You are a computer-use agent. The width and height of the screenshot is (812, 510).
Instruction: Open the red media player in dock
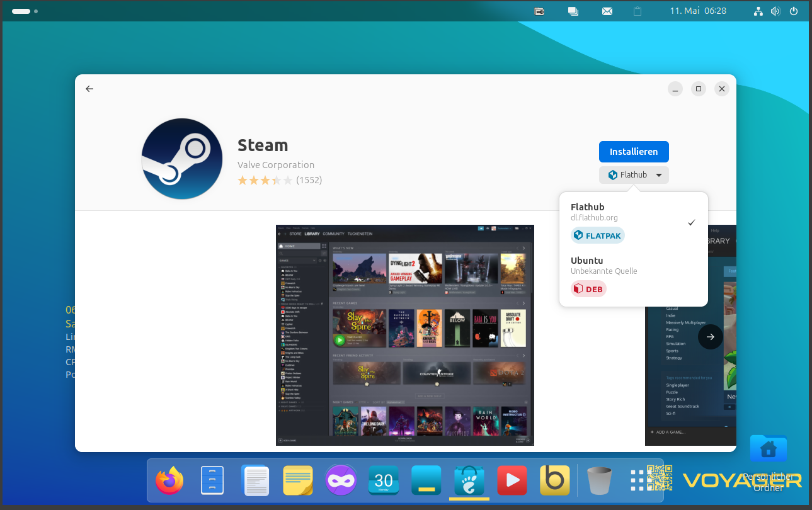tap(512, 481)
